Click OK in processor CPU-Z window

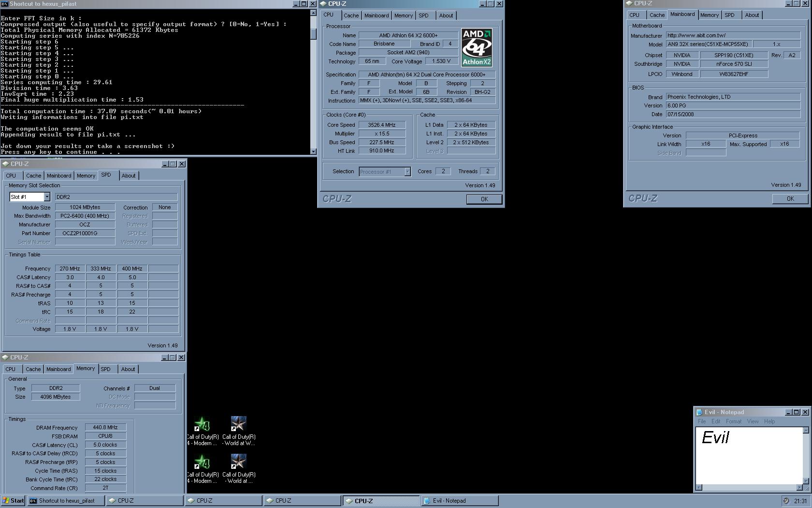[484, 199]
